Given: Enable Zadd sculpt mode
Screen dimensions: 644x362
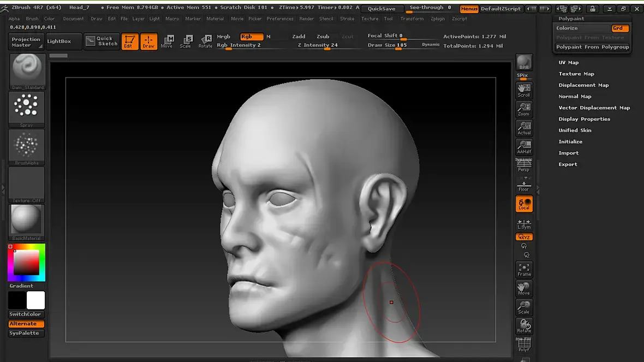Looking at the screenshot, I should (x=299, y=37).
